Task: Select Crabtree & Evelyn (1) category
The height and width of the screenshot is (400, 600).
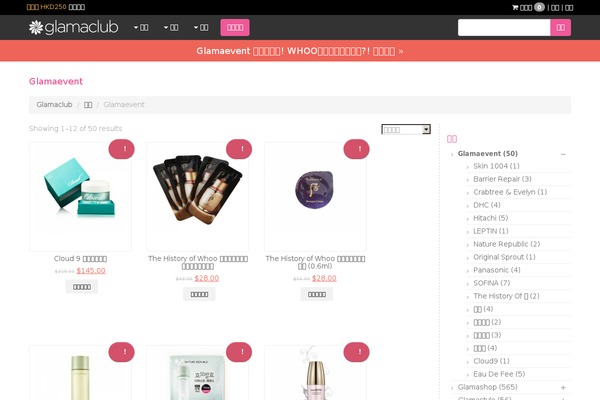Action: [510, 192]
